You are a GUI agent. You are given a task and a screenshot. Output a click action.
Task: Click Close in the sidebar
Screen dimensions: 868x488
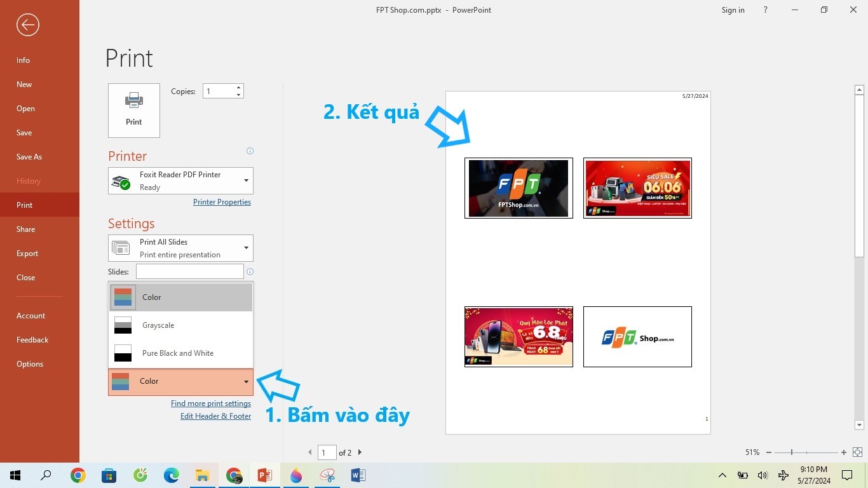pos(39,278)
